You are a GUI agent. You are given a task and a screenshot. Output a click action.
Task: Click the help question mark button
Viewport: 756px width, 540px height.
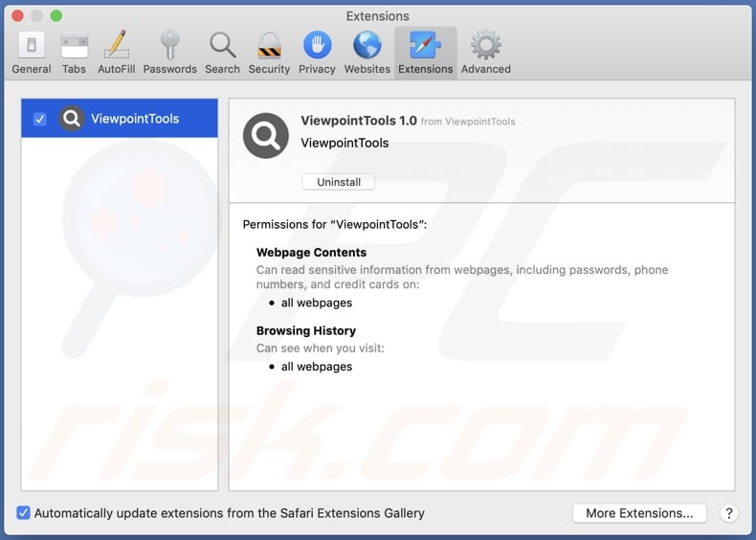tap(729, 513)
